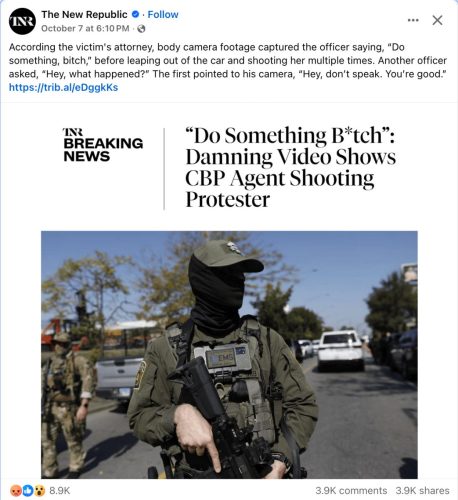Click the post caption text
Screen dimensions: 458x500
pyautogui.click(x=228, y=61)
